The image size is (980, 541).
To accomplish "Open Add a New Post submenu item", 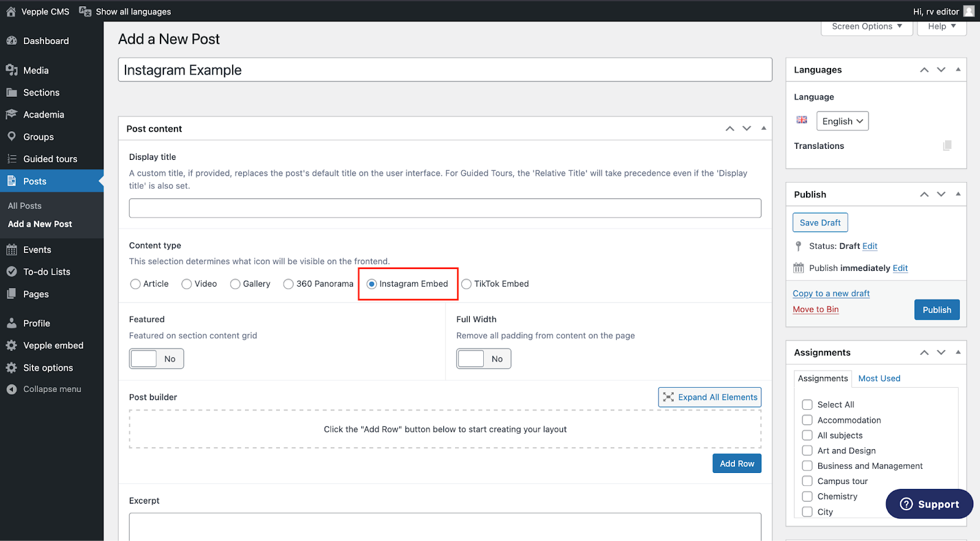I will click(x=40, y=224).
